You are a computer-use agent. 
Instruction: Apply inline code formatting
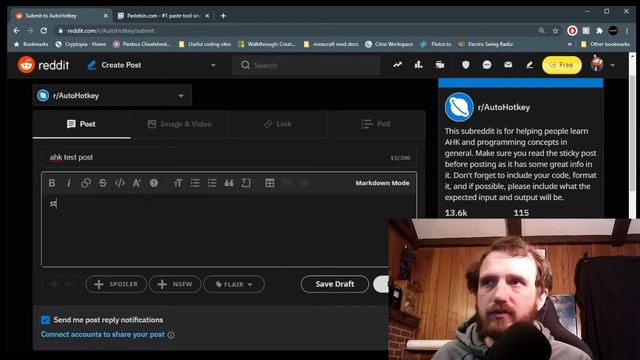120,183
